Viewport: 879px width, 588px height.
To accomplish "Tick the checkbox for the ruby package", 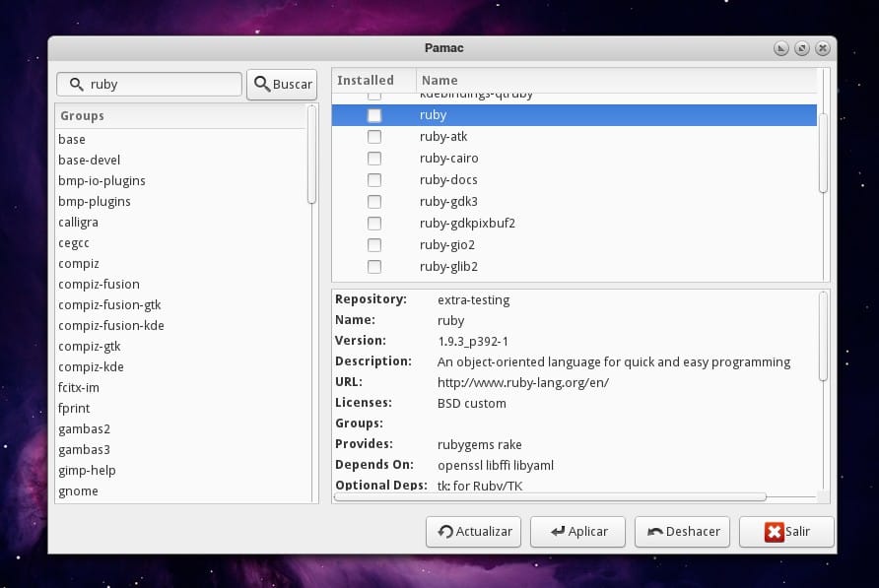I will click(374, 115).
